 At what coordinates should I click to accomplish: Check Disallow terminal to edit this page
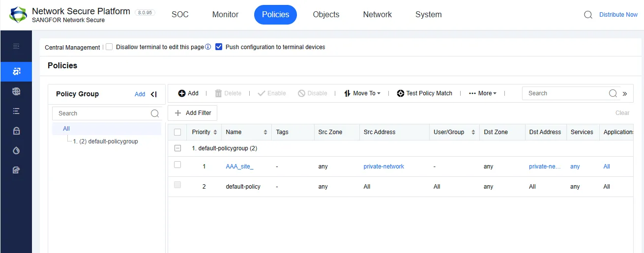(109, 47)
